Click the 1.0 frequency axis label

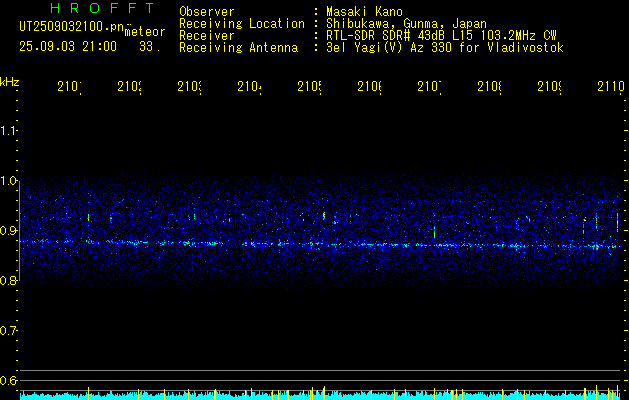9,181
